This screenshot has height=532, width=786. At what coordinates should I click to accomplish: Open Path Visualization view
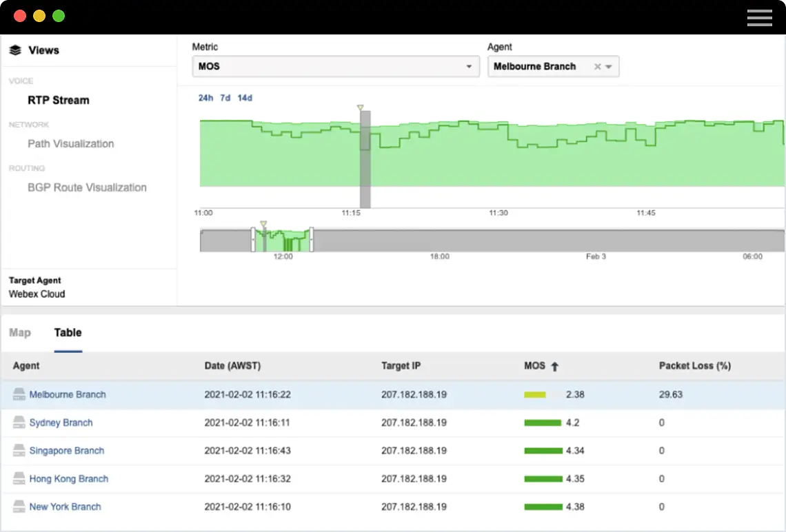[x=70, y=144]
